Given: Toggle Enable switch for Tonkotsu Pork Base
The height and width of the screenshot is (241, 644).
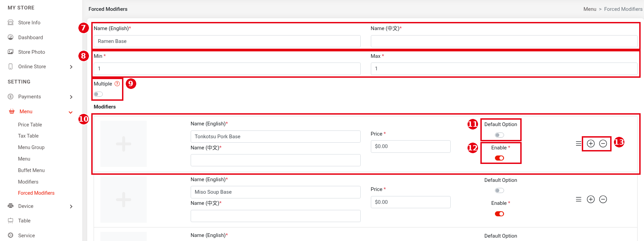Looking at the screenshot, I should [499, 158].
